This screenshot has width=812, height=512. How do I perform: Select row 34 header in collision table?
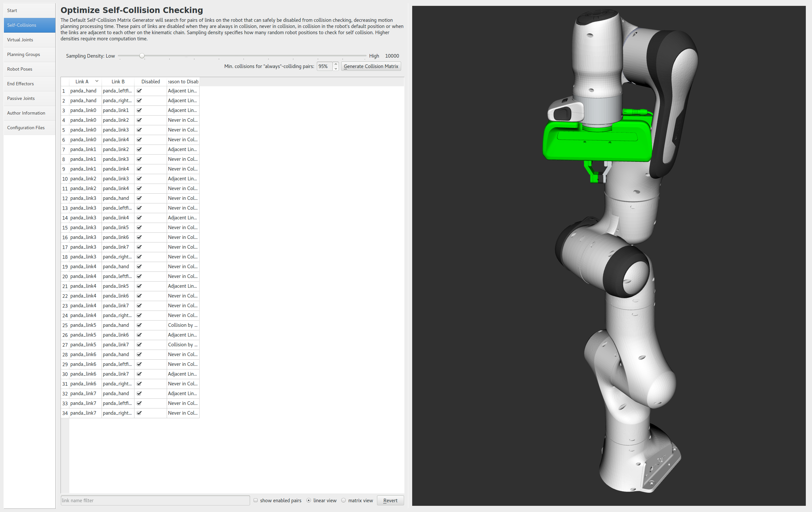[x=65, y=413]
